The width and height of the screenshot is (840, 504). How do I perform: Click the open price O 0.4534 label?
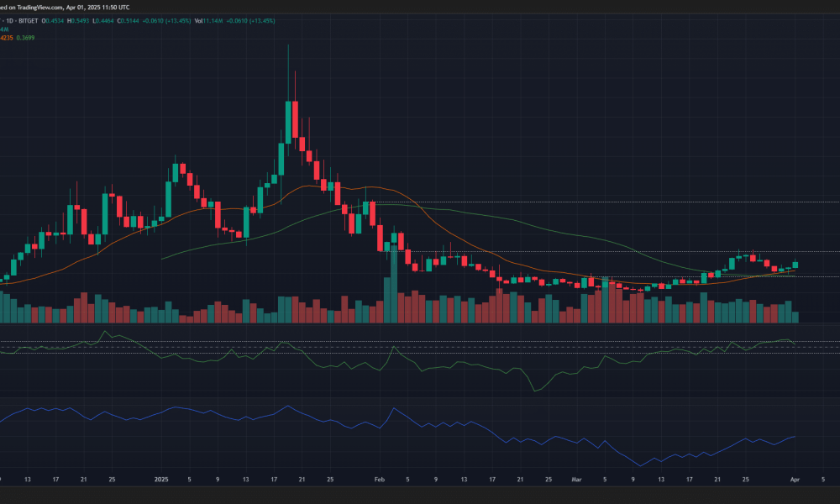pyautogui.click(x=53, y=21)
